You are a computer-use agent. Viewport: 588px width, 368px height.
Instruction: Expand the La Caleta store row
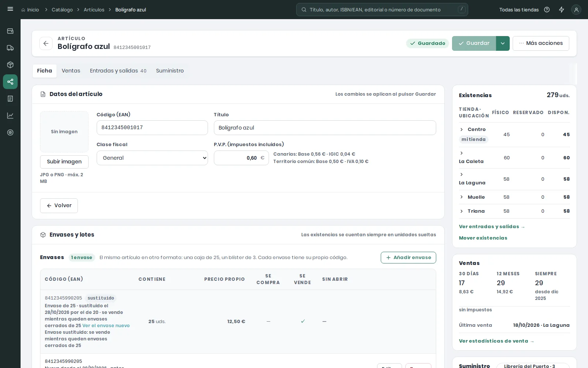click(462, 153)
